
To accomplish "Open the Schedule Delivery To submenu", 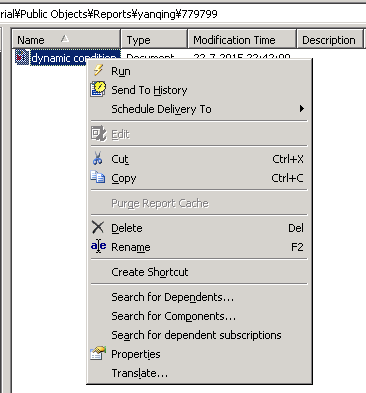I will point(199,109).
